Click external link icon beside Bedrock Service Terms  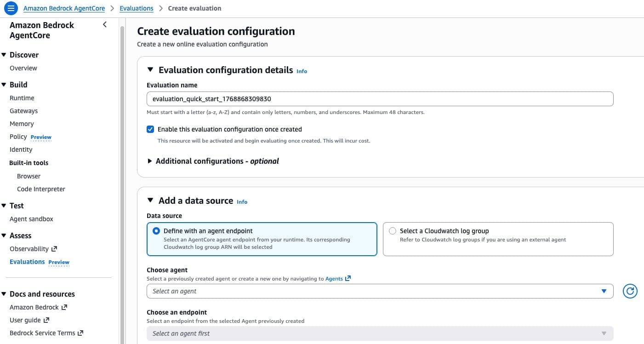pos(80,333)
